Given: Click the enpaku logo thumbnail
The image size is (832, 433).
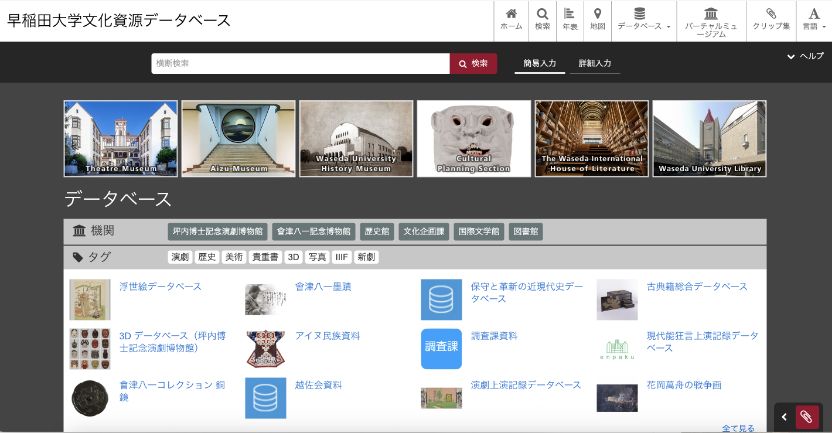Looking at the screenshot, I should coord(617,349).
